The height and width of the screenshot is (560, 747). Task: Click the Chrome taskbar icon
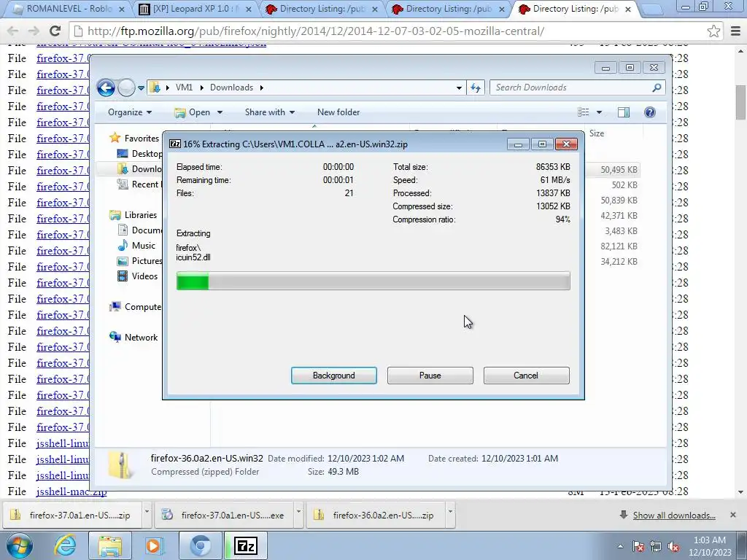point(200,545)
